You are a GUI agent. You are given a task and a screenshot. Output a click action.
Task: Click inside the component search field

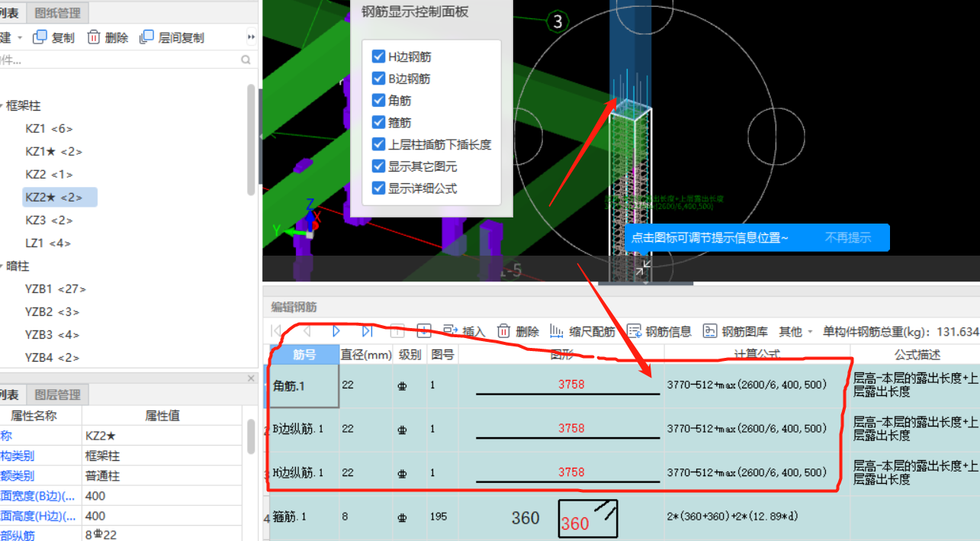coord(118,60)
